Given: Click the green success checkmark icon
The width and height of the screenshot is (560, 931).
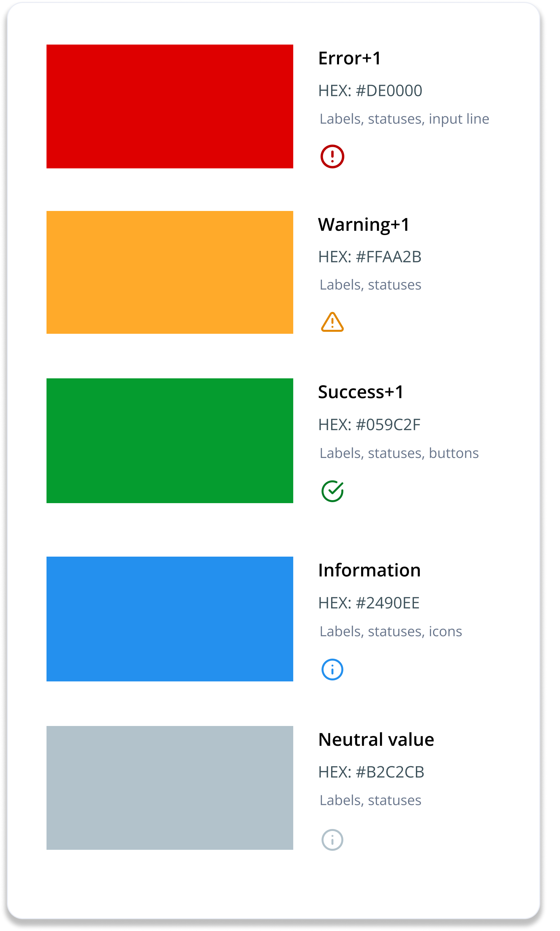Looking at the screenshot, I should 332,491.
